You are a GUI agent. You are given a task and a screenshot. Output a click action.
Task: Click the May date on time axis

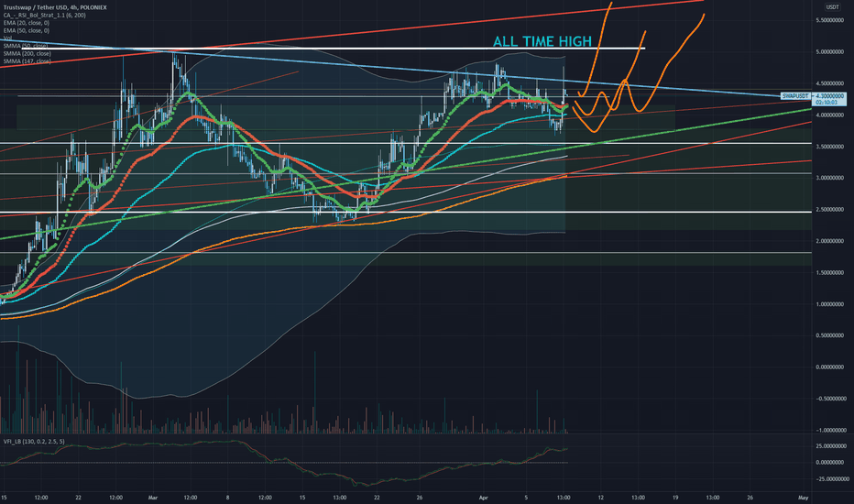[x=804, y=498]
